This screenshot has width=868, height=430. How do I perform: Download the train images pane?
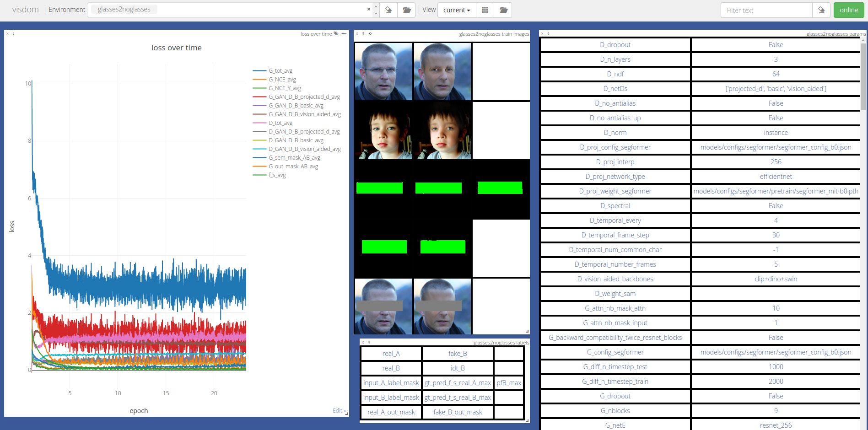tap(363, 33)
